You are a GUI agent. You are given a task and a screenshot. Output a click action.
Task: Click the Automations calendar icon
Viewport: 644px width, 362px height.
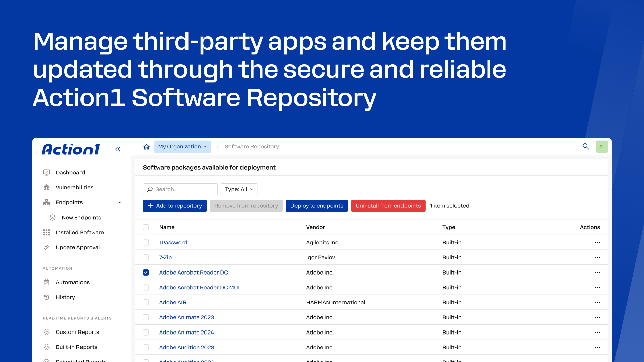click(46, 282)
